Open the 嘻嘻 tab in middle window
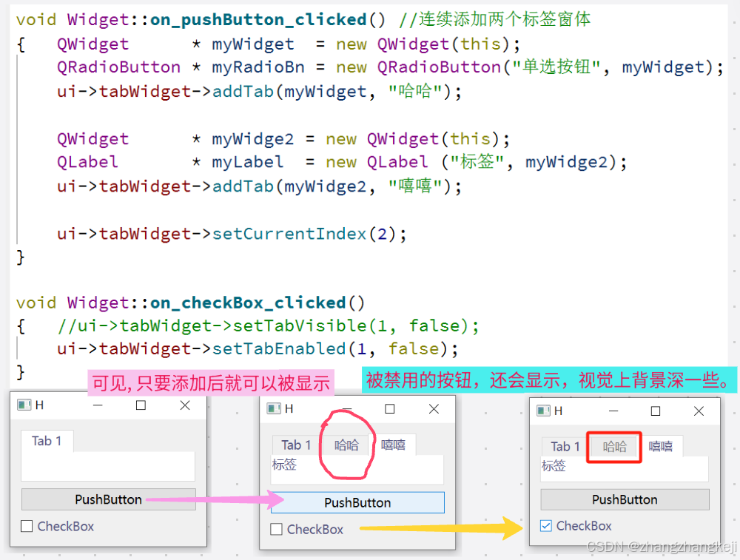Image resolution: width=740 pixels, height=560 pixels. pos(393,445)
